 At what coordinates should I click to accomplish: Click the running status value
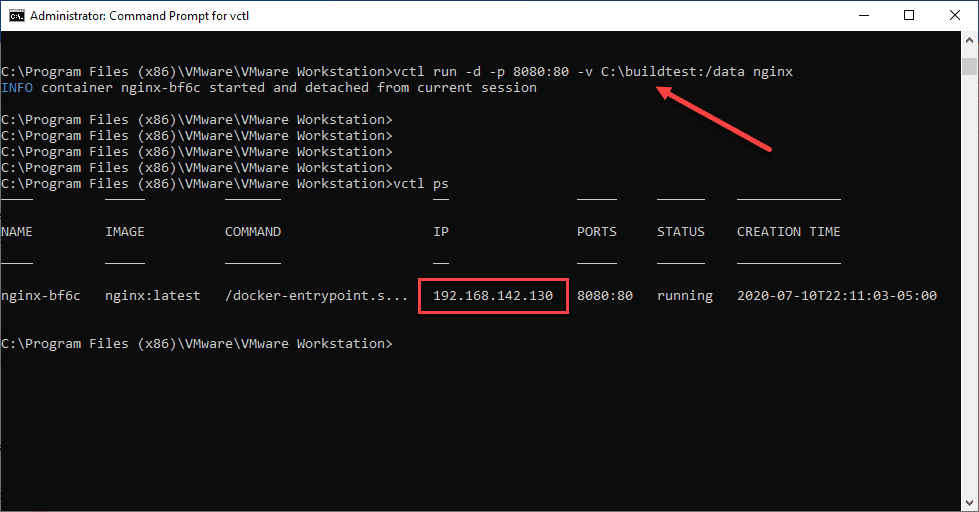click(685, 296)
